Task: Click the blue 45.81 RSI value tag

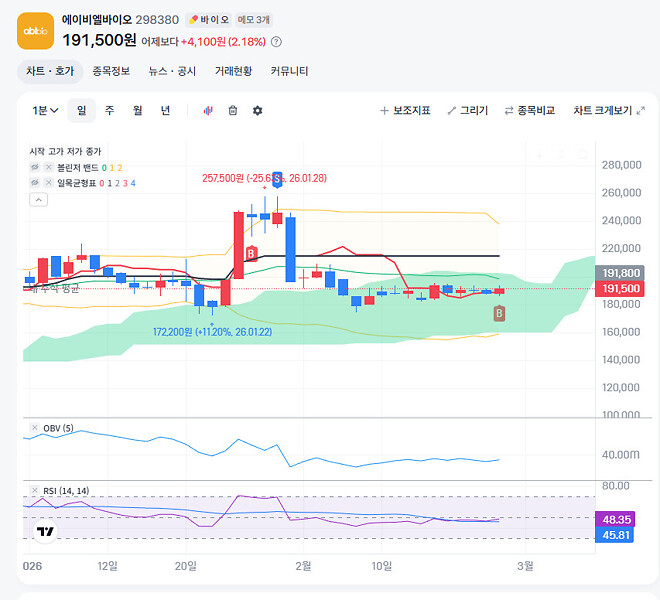Action: (615, 535)
